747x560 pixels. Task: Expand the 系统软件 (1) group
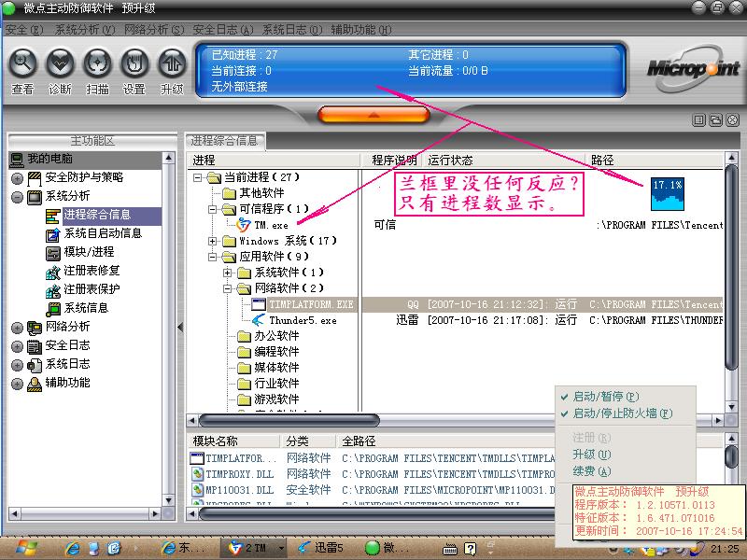point(228,273)
